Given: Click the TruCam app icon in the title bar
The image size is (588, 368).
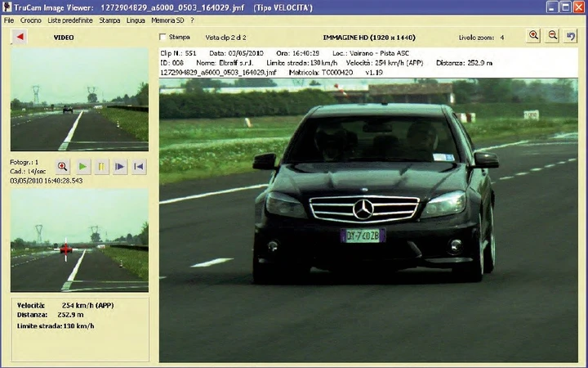Looking at the screenshot, I should click(x=7, y=7).
